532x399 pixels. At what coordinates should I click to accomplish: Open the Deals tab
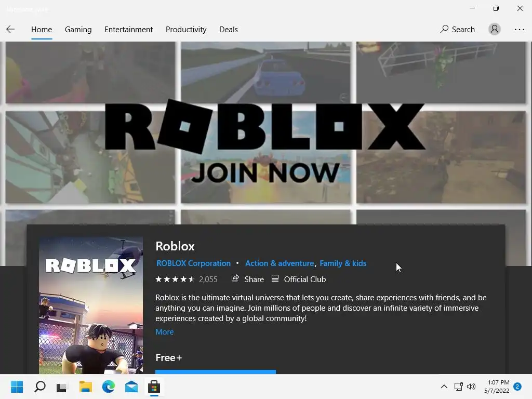point(229,30)
